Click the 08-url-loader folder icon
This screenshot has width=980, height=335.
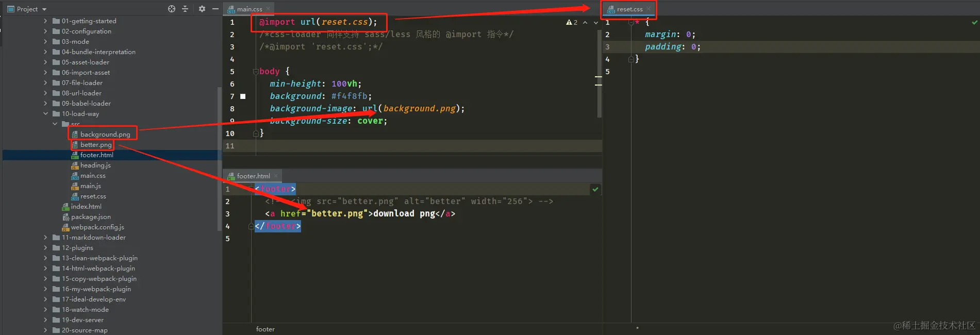(x=56, y=93)
